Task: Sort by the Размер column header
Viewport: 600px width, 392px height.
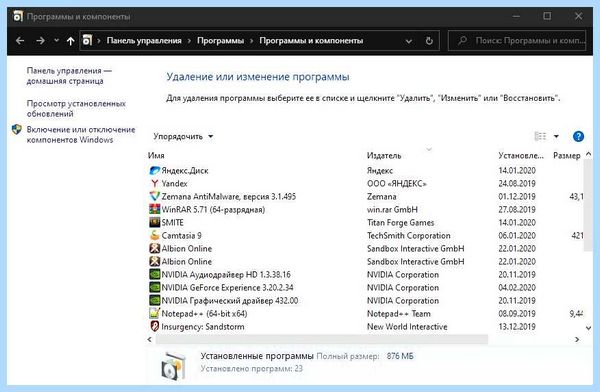Action: tap(567, 156)
